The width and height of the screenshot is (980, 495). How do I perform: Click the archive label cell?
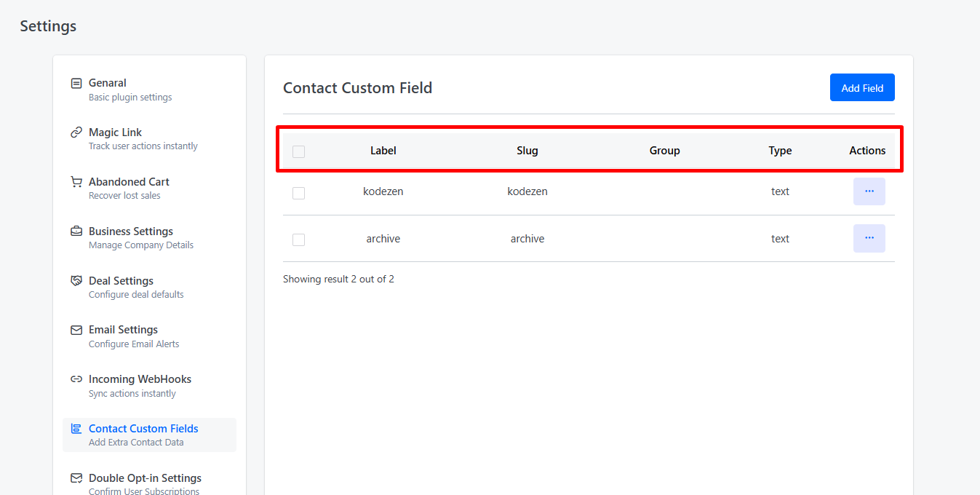pos(383,239)
